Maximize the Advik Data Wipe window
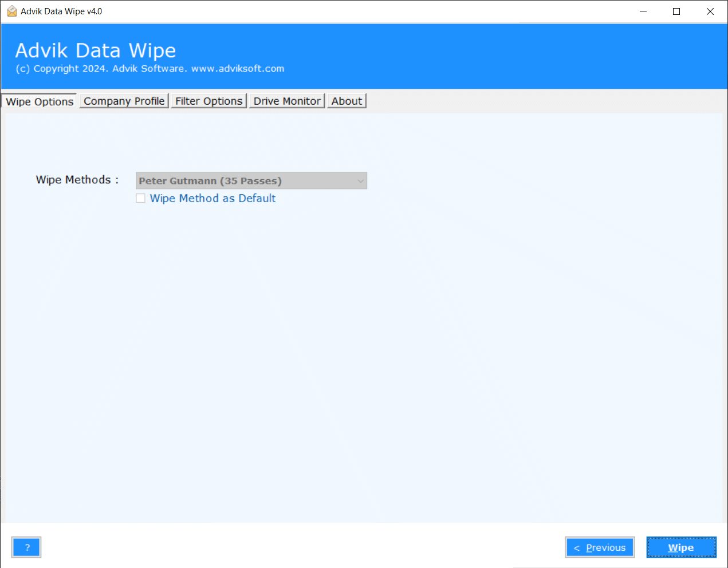This screenshot has height=568, width=728. 676,11
